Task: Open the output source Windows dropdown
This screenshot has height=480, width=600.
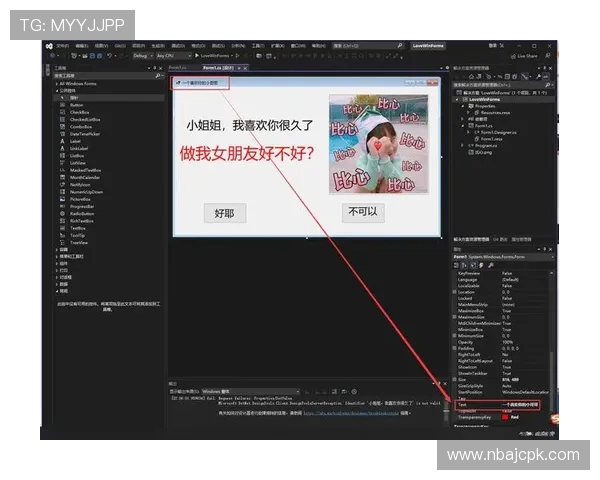Action: pyautogui.click(x=251, y=392)
